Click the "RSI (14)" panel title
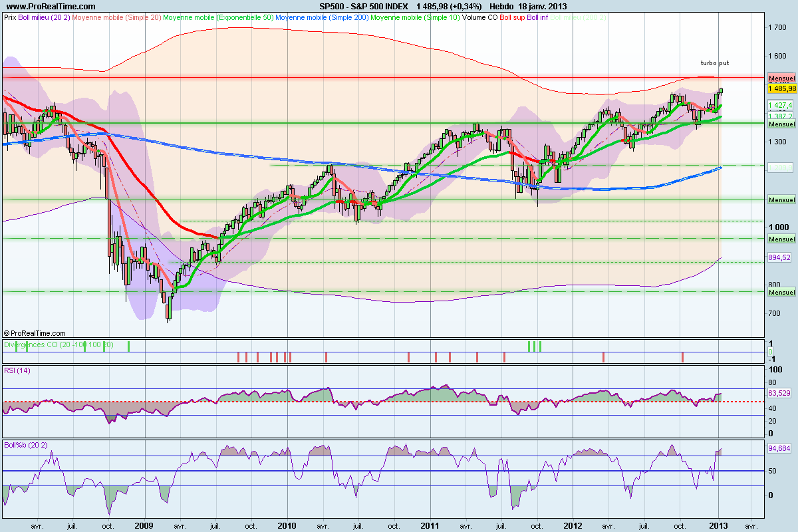The height and width of the screenshot is (532, 798). click(x=17, y=370)
